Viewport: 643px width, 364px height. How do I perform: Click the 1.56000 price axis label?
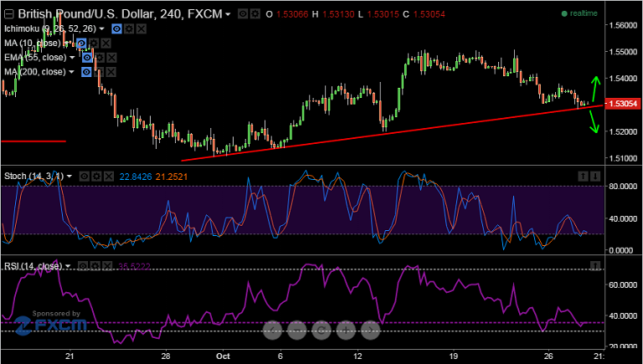pyautogui.click(x=623, y=25)
